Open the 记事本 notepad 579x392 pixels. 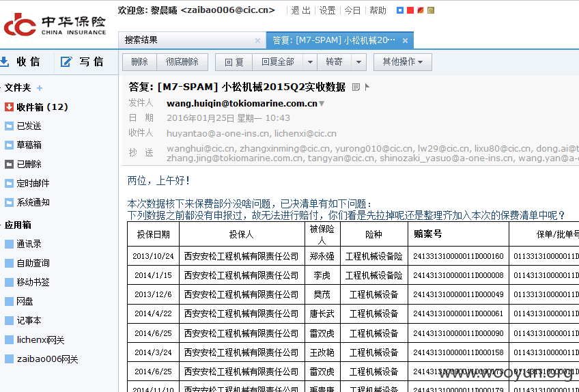pyautogui.click(x=29, y=320)
